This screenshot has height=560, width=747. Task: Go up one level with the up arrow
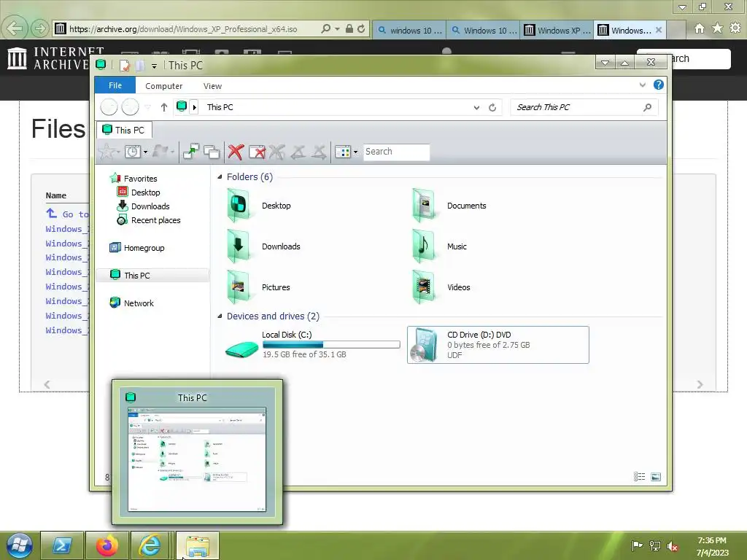tap(164, 107)
